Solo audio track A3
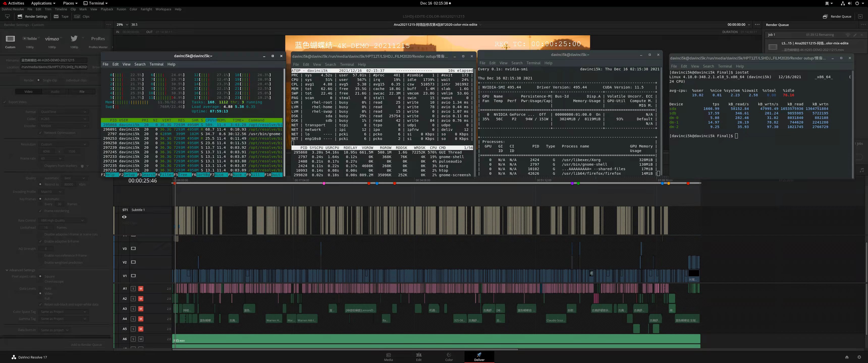The image size is (868, 363). pyautogui.click(x=133, y=309)
